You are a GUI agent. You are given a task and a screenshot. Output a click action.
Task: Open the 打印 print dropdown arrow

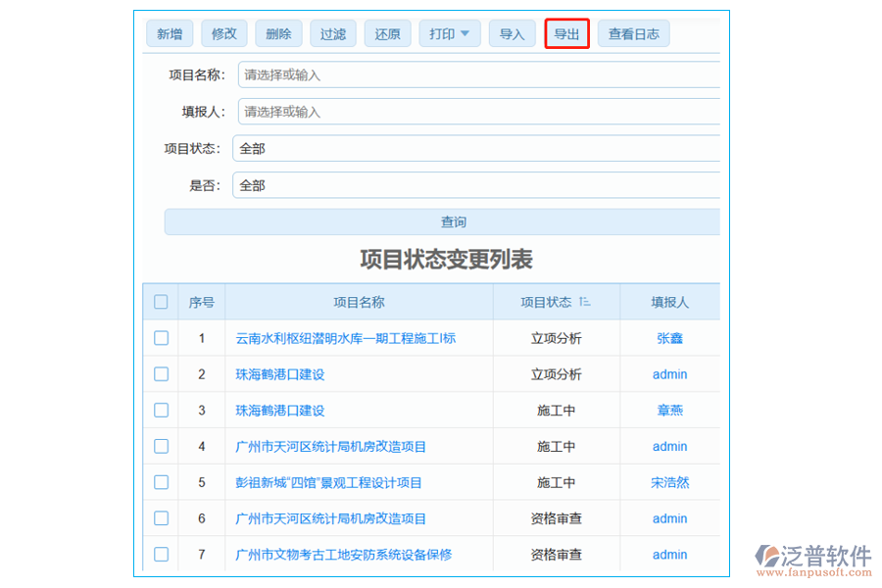click(x=467, y=32)
